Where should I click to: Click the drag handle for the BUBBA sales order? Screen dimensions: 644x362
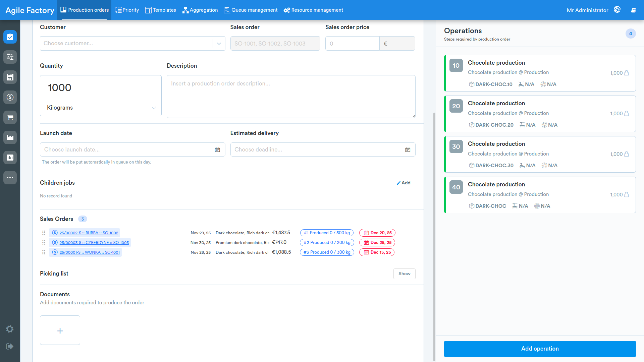coord(44,233)
